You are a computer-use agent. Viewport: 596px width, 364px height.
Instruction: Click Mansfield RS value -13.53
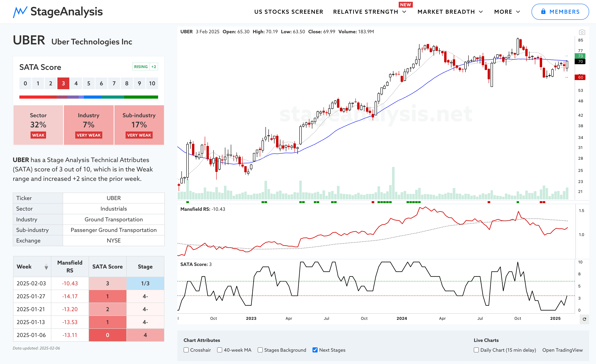pyautogui.click(x=70, y=322)
